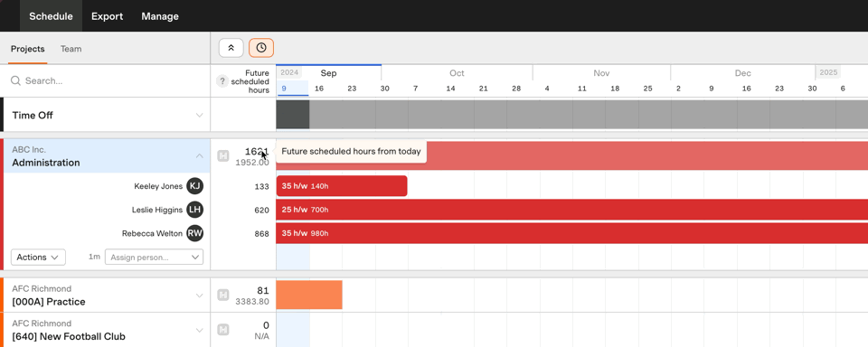Expand the Time Off row
868x347 pixels.
[x=199, y=115]
